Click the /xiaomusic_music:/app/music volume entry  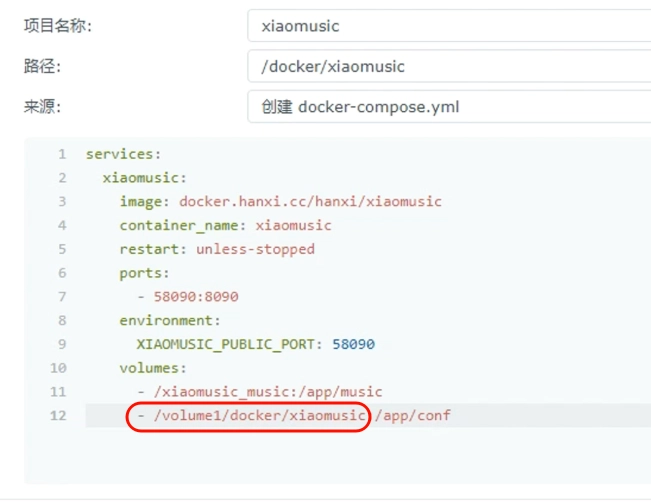(268, 392)
